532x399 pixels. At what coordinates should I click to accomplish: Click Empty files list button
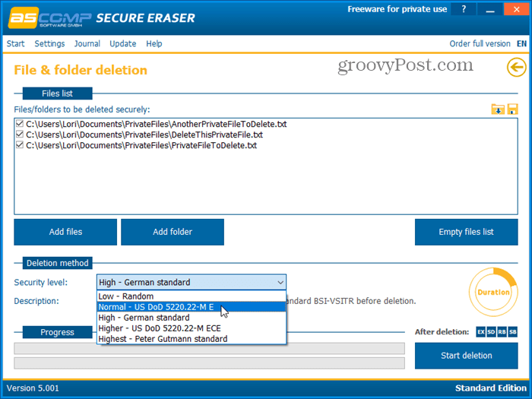(466, 232)
